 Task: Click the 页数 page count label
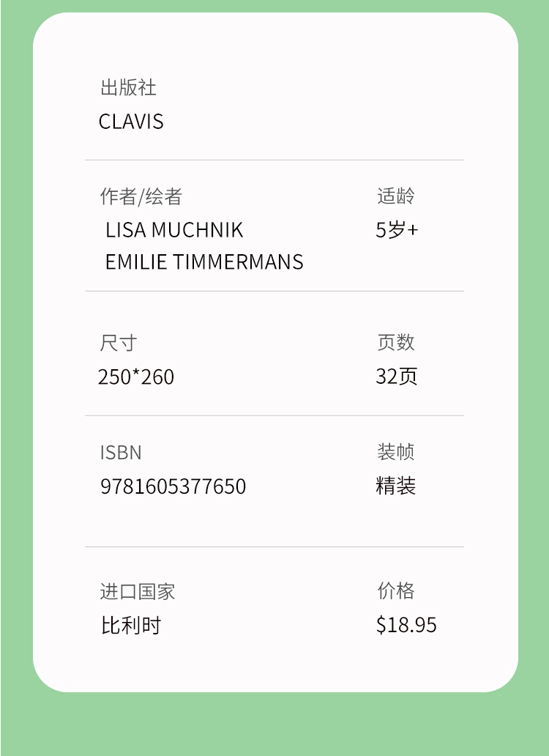tap(395, 342)
